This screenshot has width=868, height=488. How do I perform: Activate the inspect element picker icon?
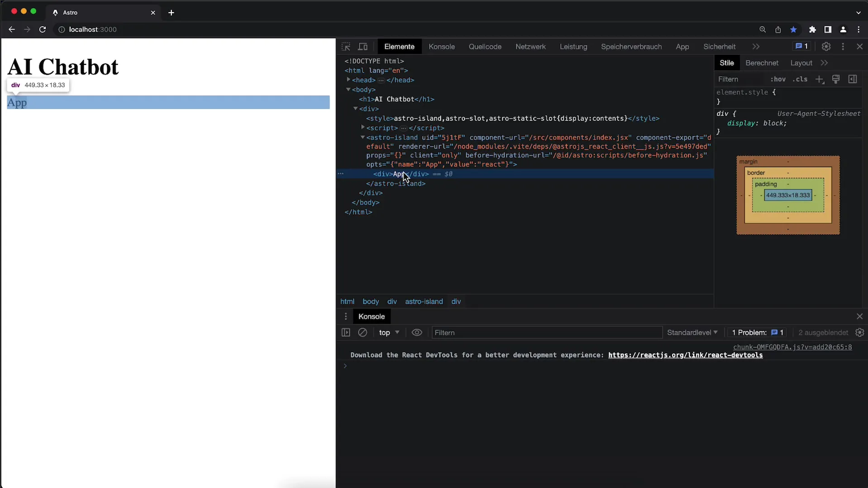click(346, 47)
